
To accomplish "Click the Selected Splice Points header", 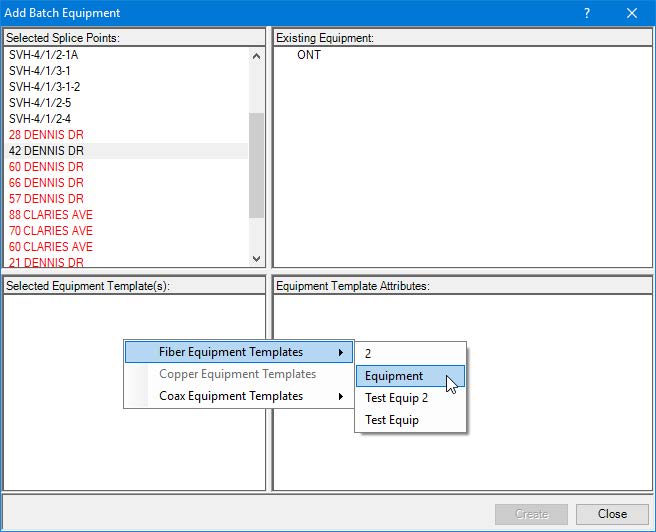I will 134,38.
